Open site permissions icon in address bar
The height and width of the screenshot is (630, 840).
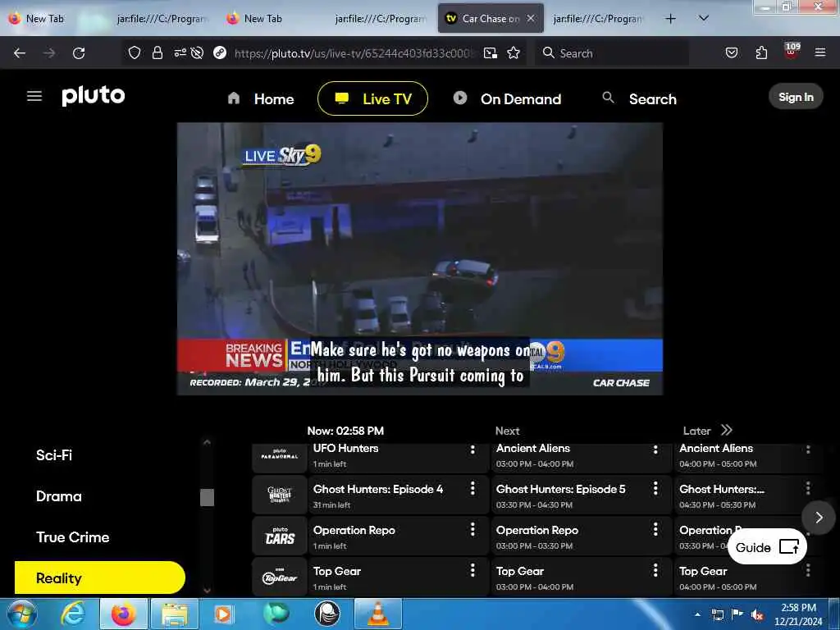point(180,52)
